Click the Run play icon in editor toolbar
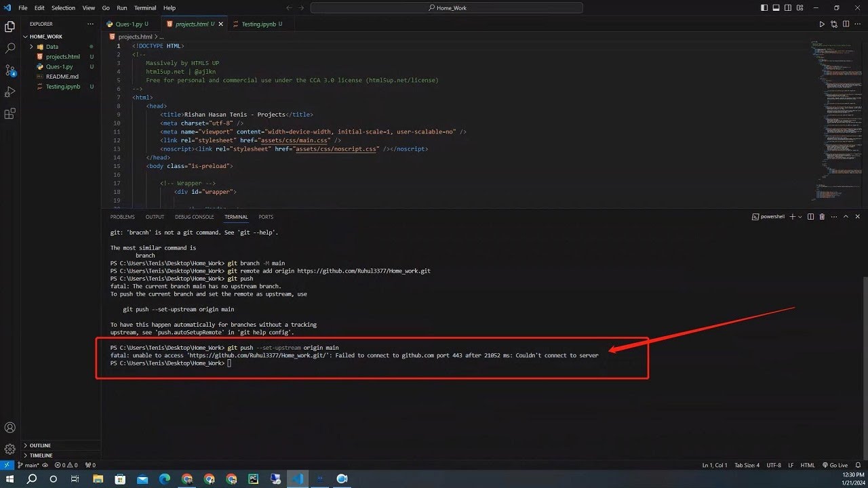868x488 pixels. coord(822,24)
